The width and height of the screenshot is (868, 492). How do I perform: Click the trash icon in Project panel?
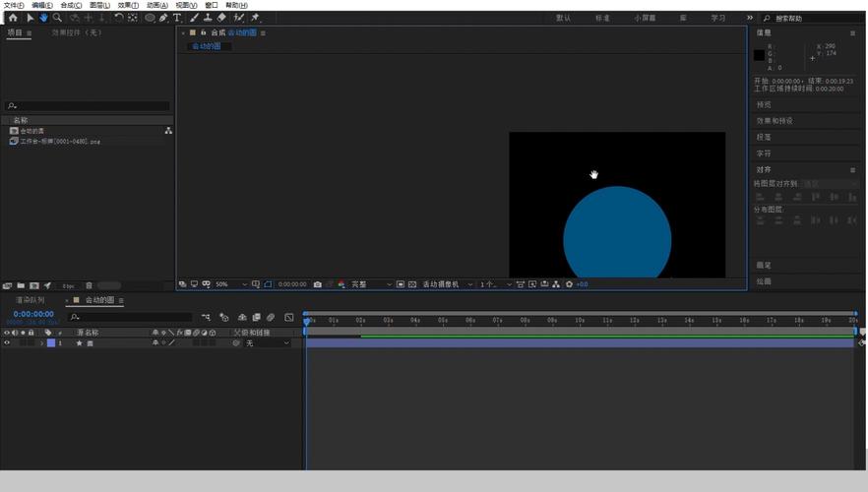[x=89, y=285]
